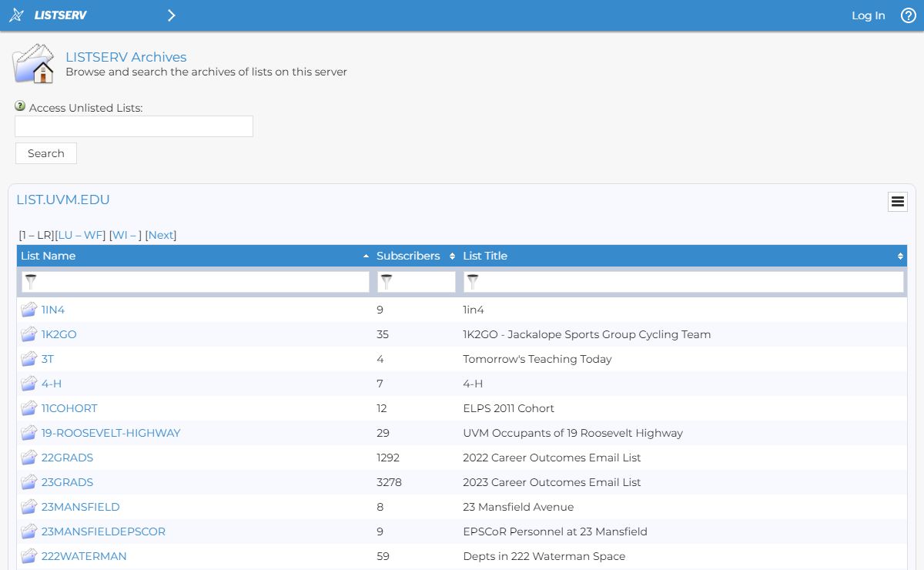This screenshot has width=924, height=570.
Task: Click the LISTSERV Archives home folder icon
Action: tap(34, 64)
